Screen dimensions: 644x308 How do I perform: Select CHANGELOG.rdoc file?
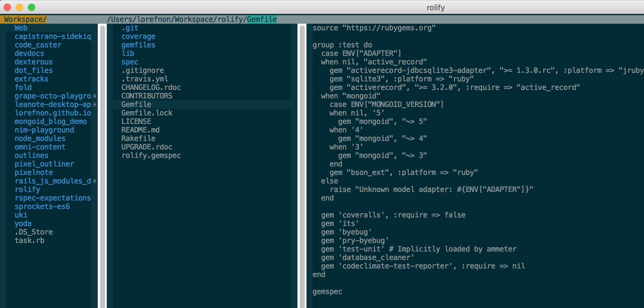(x=151, y=87)
